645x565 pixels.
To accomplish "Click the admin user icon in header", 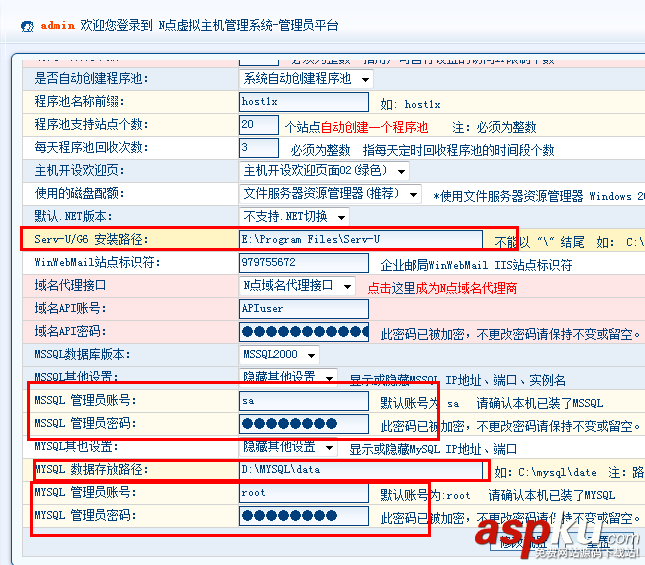I will [x=27, y=26].
